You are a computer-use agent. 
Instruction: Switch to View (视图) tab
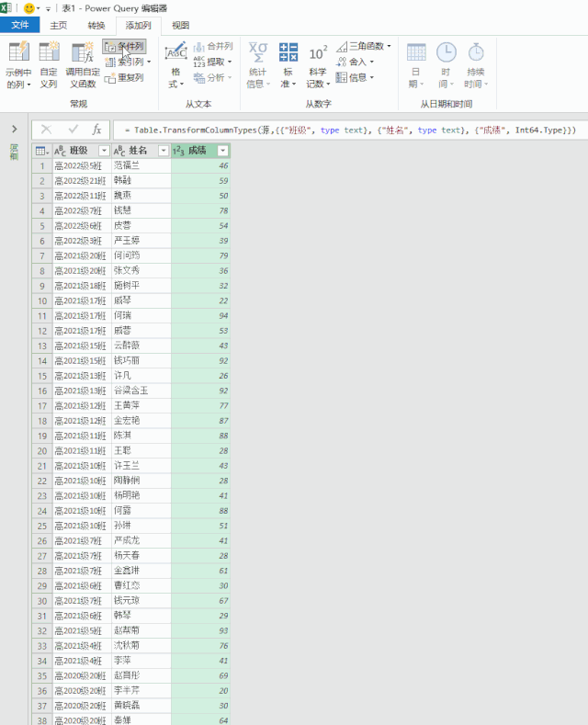point(180,26)
